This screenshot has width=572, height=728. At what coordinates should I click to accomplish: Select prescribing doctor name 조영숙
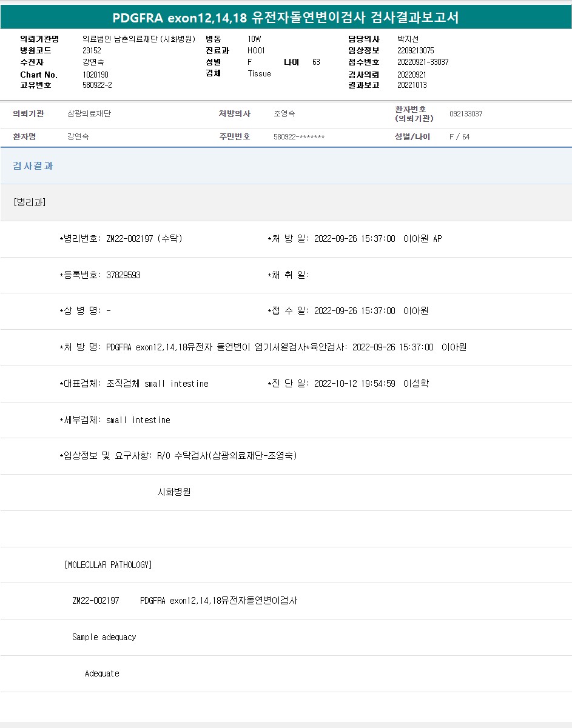284,114
